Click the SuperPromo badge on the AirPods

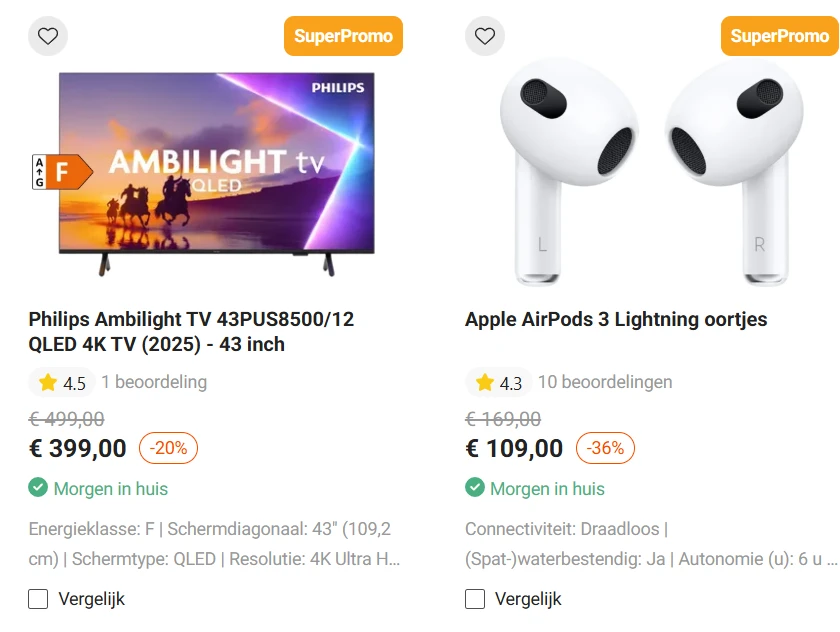[780, 35]
